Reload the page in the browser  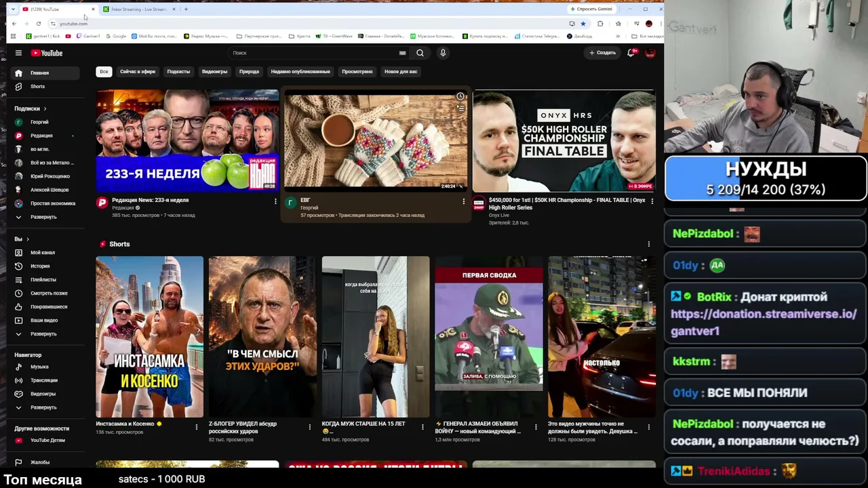click(39, 24)
